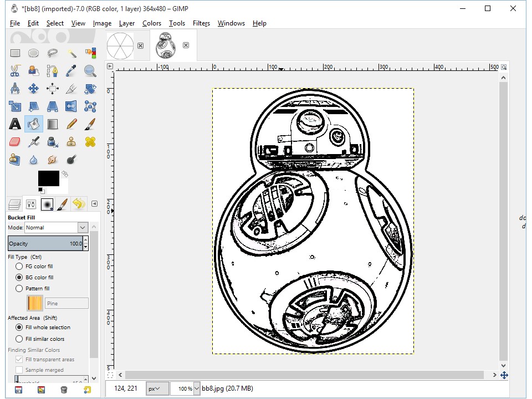Screen dimensions: 532x399
Task: Select the Blend gradient tool
Action: 53,124
